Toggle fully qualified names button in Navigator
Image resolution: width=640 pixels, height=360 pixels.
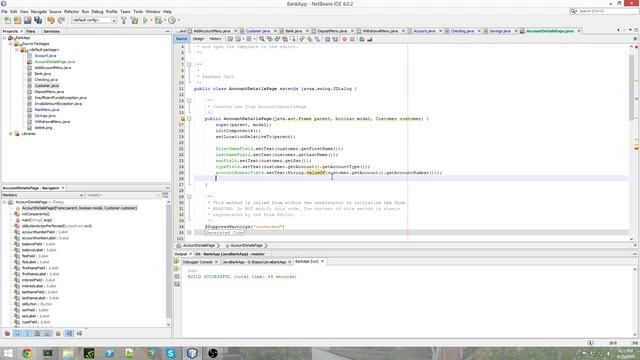[x=58, y=333]
